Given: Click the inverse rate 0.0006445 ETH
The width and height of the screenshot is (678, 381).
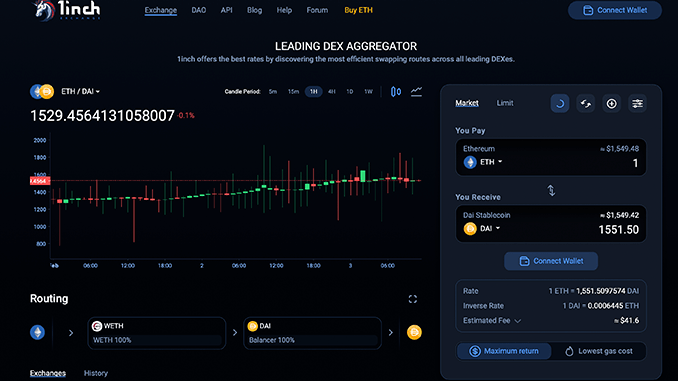Looking at the screenshot, I should 613,306.
